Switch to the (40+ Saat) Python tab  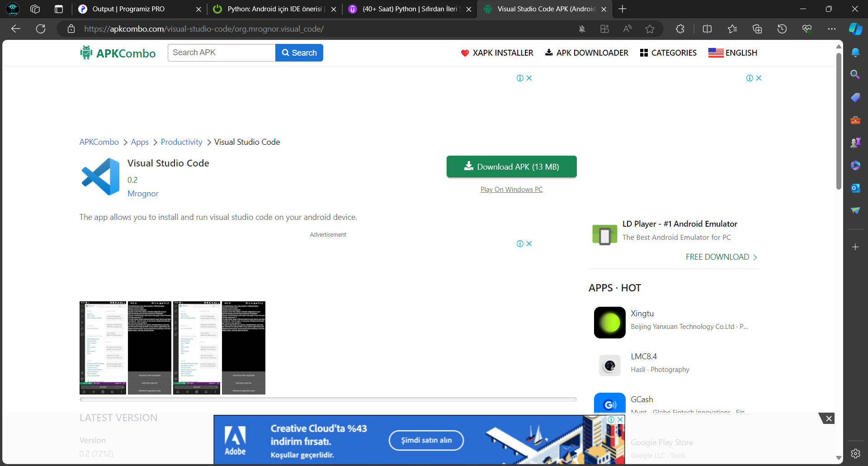[x=410, y=9]
